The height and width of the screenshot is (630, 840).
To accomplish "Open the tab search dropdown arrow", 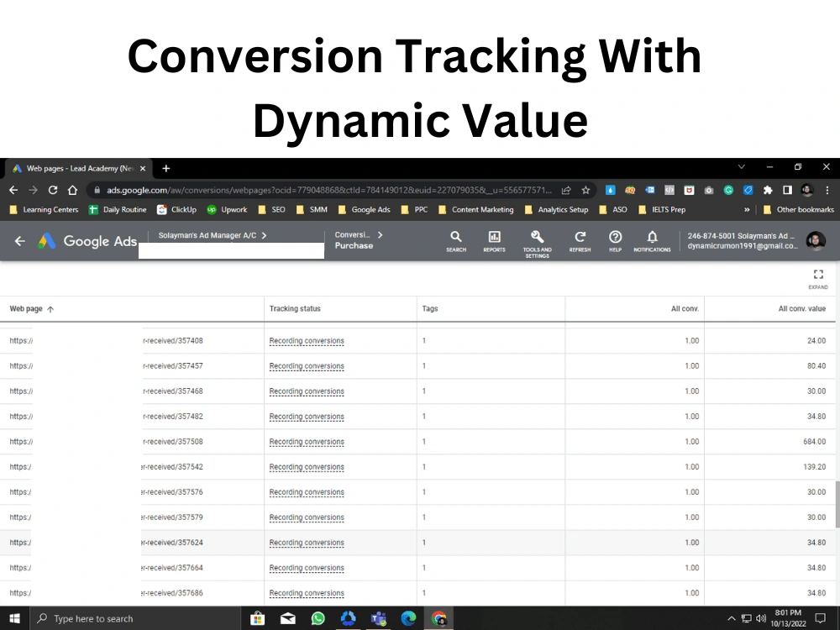I will tap(742, 167).
